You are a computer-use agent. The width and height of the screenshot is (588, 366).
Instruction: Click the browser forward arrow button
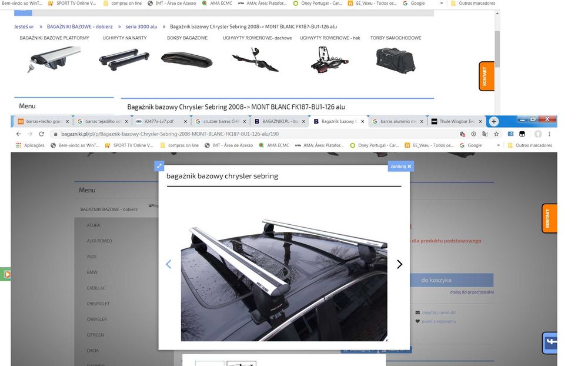pos(29,134)
